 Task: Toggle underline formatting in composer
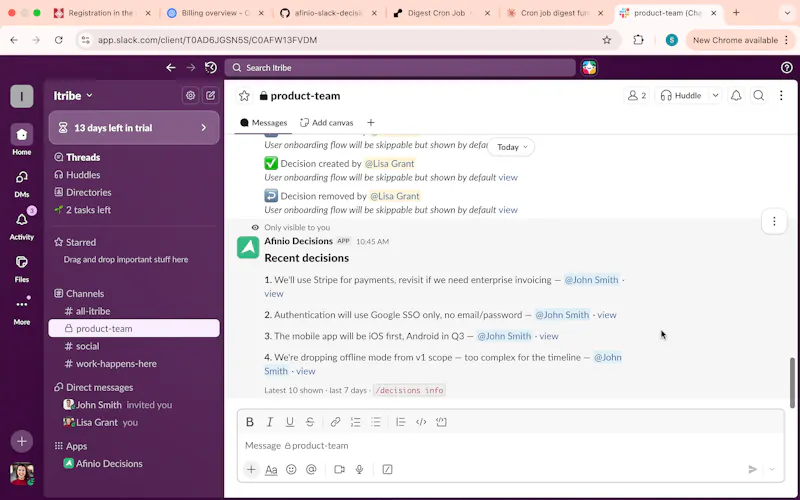coord(290,422)
